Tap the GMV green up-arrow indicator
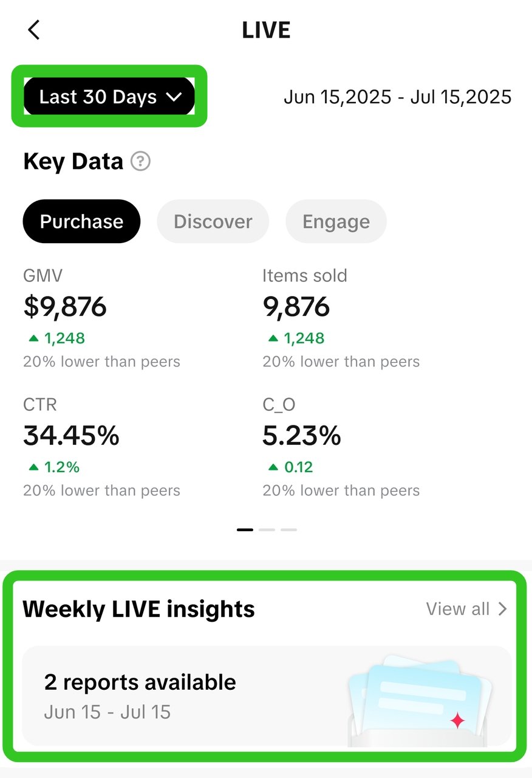The height and width of the screenshot is (778, 532). coord(33,339)
